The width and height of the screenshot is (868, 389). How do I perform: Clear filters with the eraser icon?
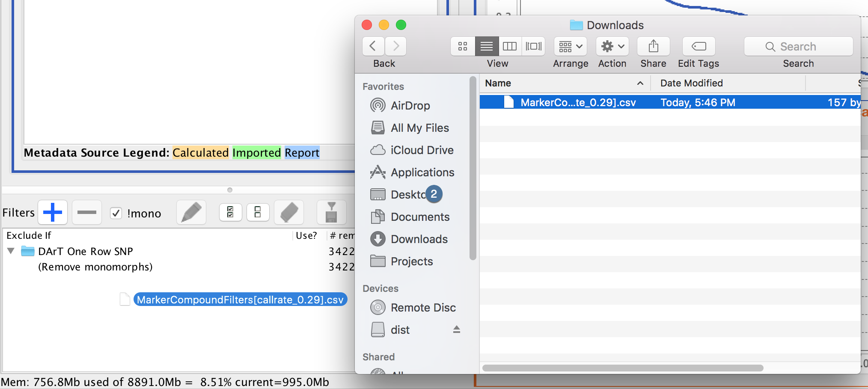tap(289, 212)
